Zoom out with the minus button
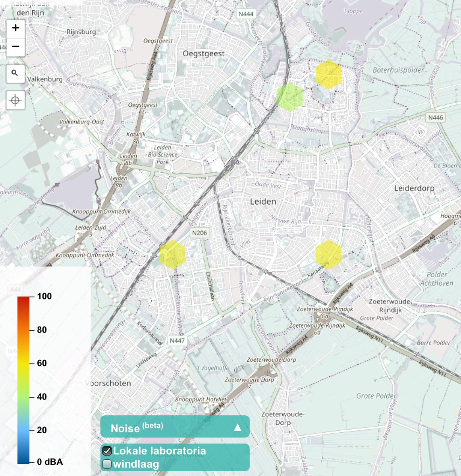The height and width of the screenshot is (476, 461). point(15,46)
